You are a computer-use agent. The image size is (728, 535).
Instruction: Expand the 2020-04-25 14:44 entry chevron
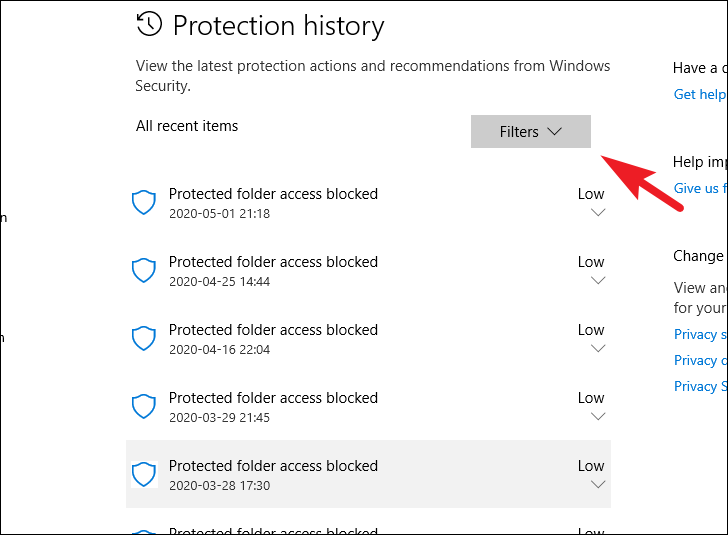click(598, 281)
